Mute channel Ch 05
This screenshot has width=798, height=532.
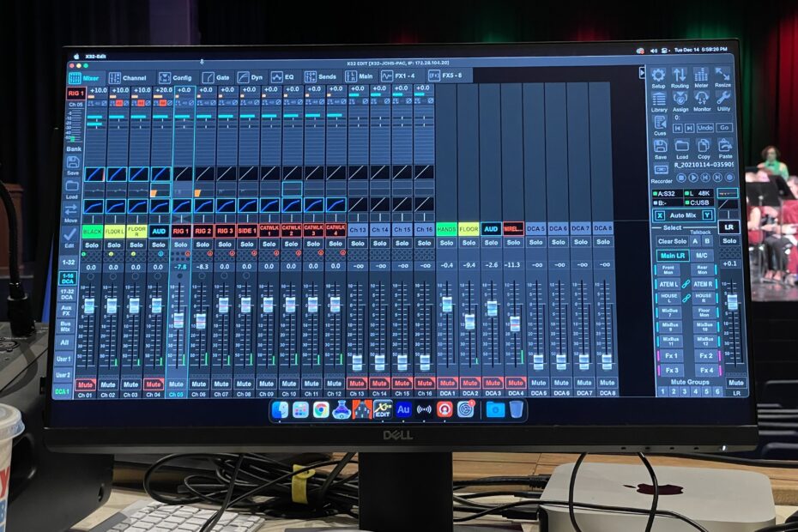click(176, 384)
